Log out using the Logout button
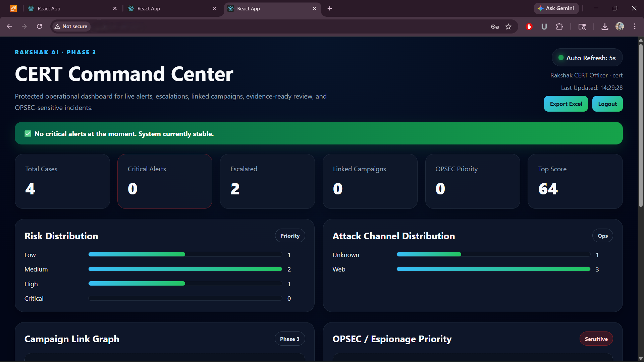The height and width of the screenshot is (362, 644). tap(607, 104)
